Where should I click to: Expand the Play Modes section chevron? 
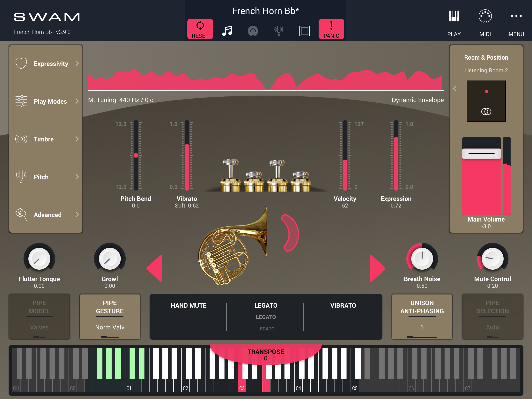click(77, 101)
